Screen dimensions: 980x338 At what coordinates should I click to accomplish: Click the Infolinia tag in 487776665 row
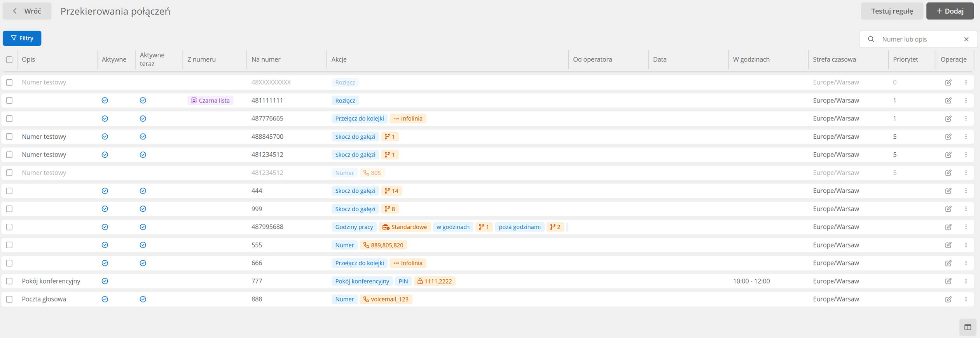(408, 118)
